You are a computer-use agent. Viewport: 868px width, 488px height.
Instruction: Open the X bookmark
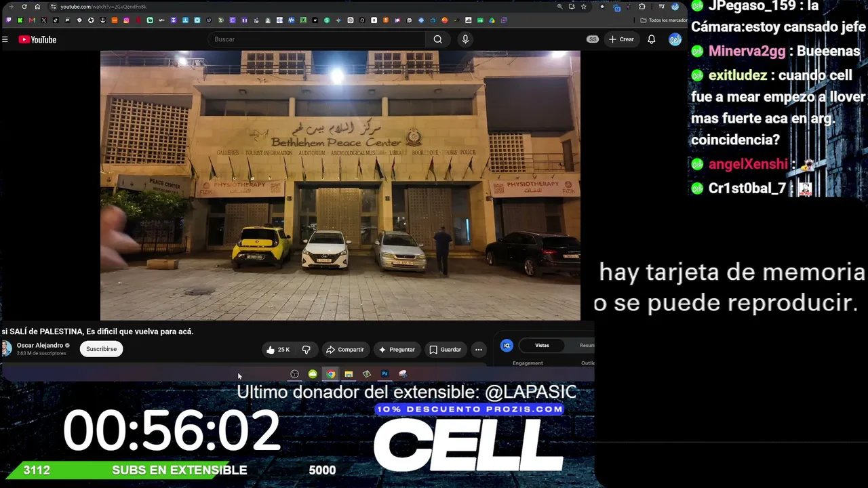(43, 20)
